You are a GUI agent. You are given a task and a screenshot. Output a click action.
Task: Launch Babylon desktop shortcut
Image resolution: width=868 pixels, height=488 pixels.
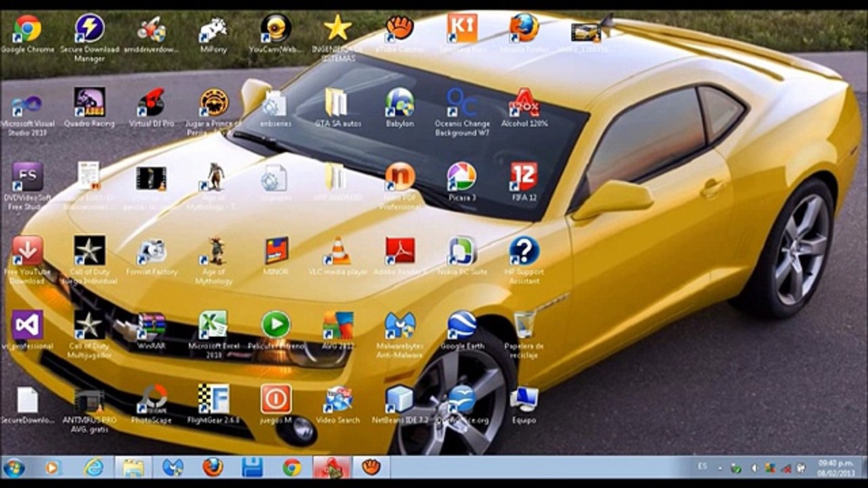pyautogui.click(x=400, y=103)
